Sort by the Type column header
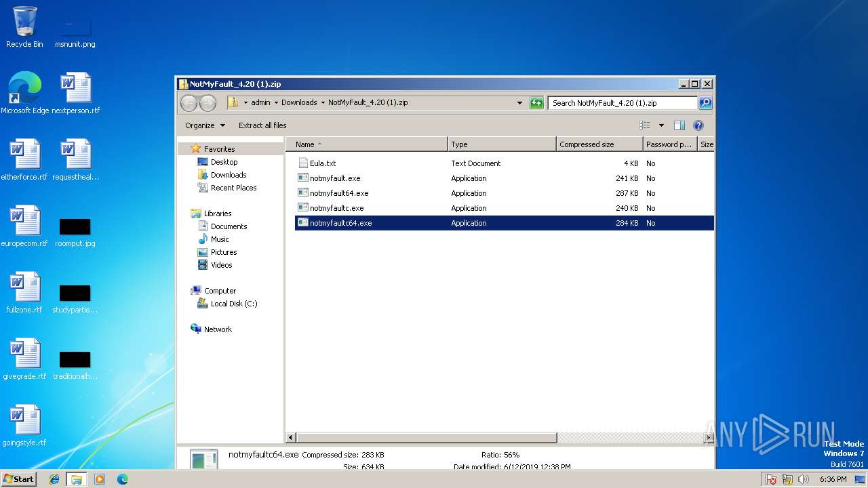 (x=502, y=144)
